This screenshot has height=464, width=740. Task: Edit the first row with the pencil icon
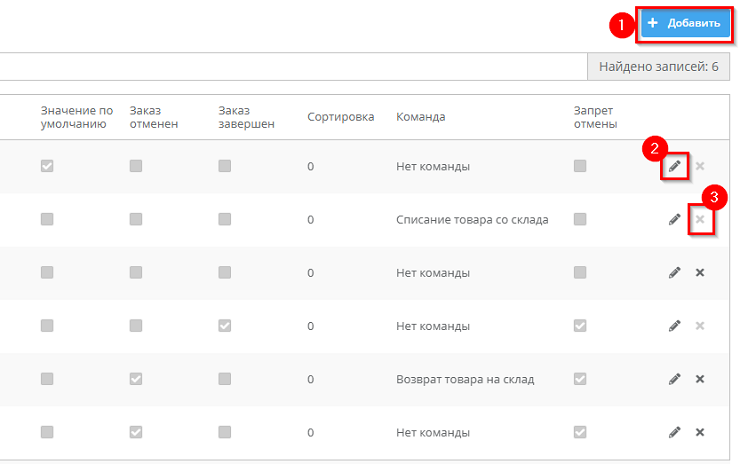click(x=675, y=166)
